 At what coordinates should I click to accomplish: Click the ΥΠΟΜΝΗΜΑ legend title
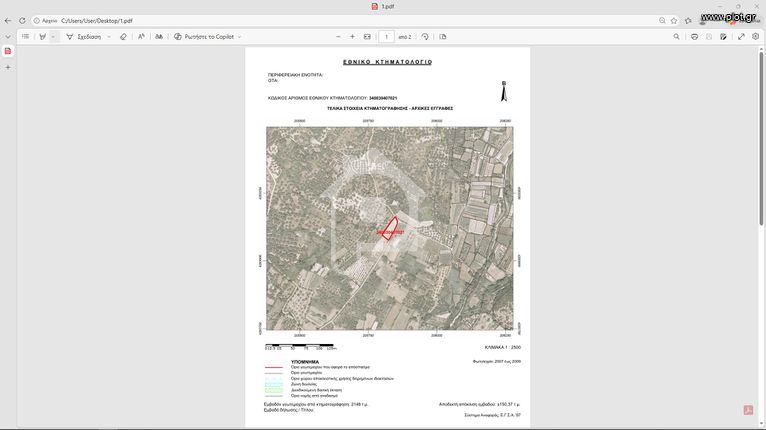point(305,362)
